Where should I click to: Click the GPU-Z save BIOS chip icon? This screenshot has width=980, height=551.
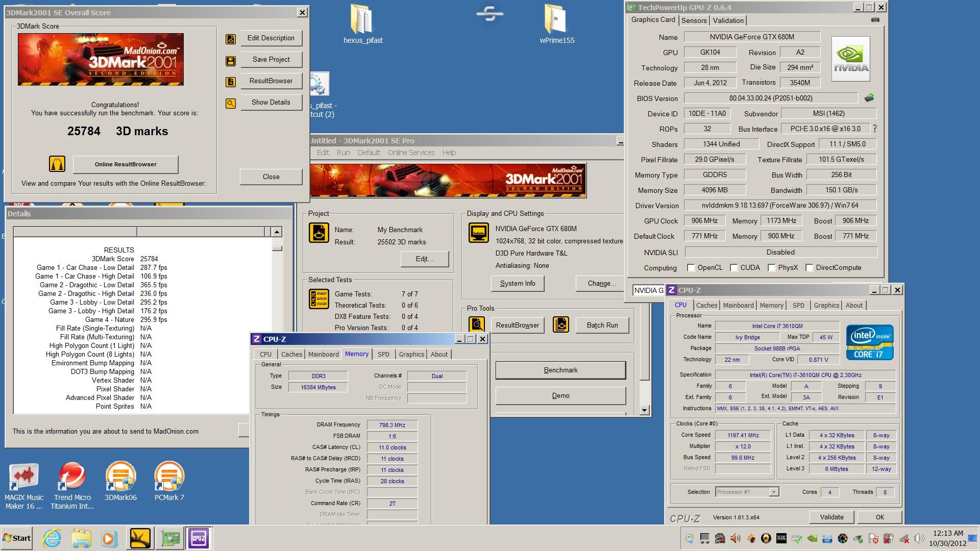(869, 98)
